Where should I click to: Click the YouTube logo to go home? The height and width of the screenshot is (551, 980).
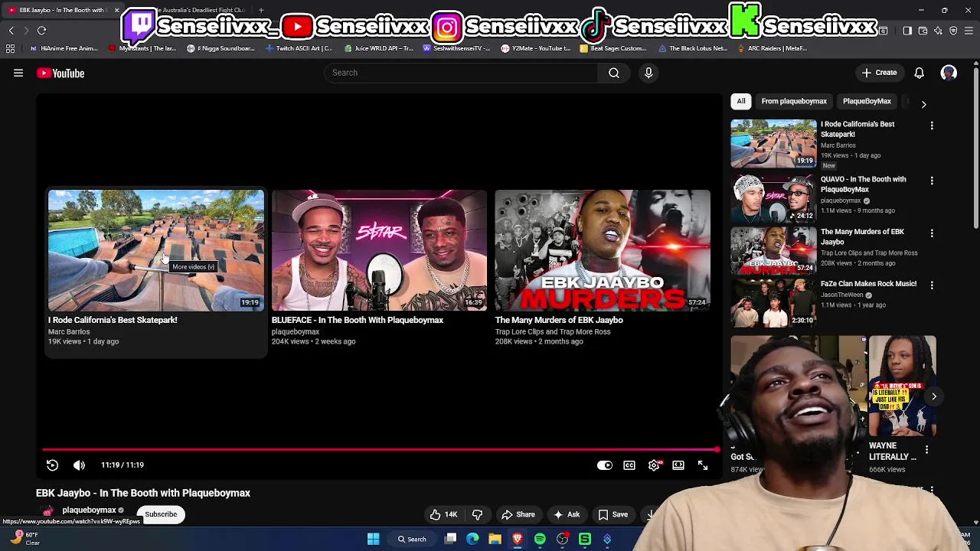tap(60, 73)
